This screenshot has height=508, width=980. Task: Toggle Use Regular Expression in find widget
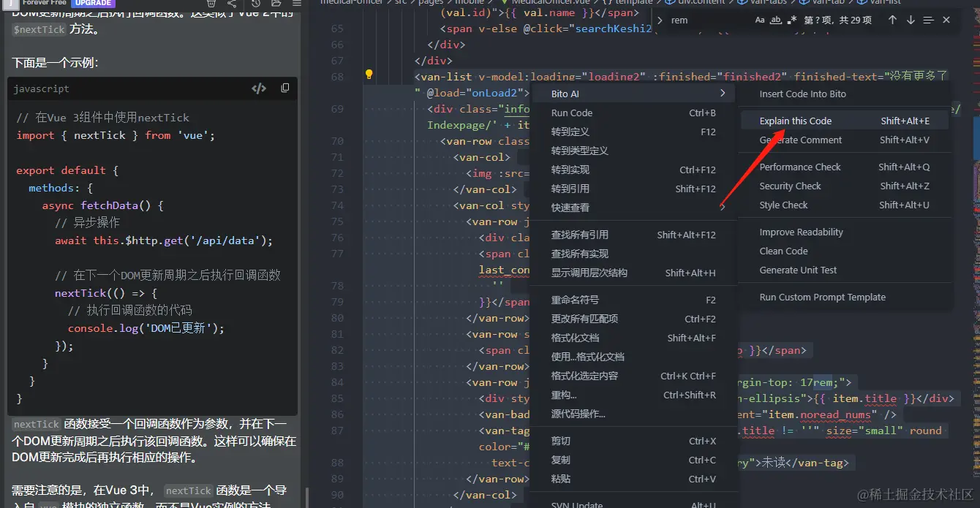(x=792, y=20)
